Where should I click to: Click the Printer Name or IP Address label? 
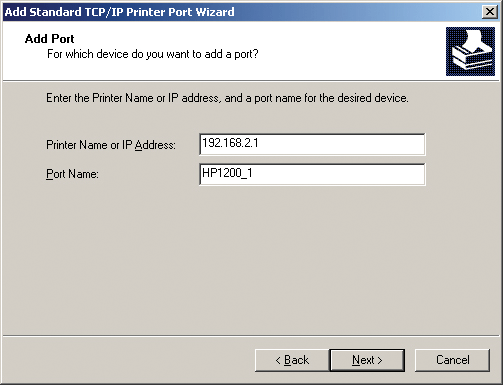coord(111,145)
